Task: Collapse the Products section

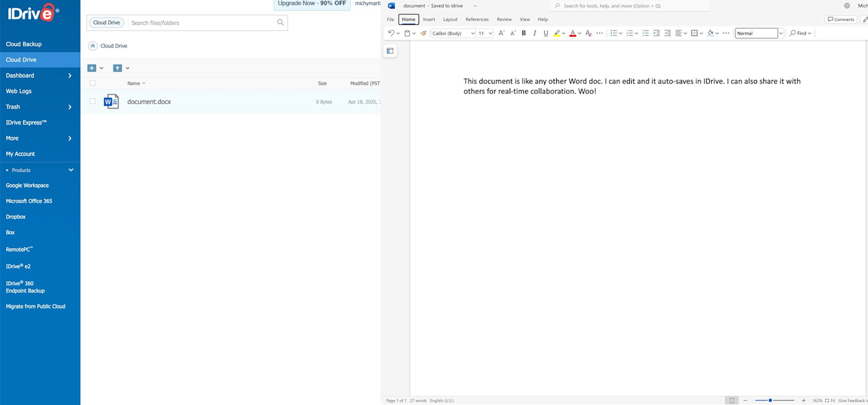Action: tap(71, 170)
